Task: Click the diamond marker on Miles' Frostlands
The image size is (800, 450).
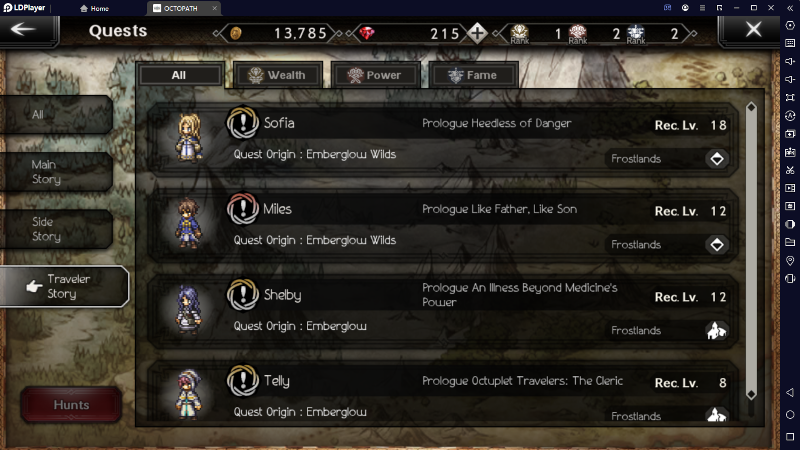Action: (x=716, y=245)
